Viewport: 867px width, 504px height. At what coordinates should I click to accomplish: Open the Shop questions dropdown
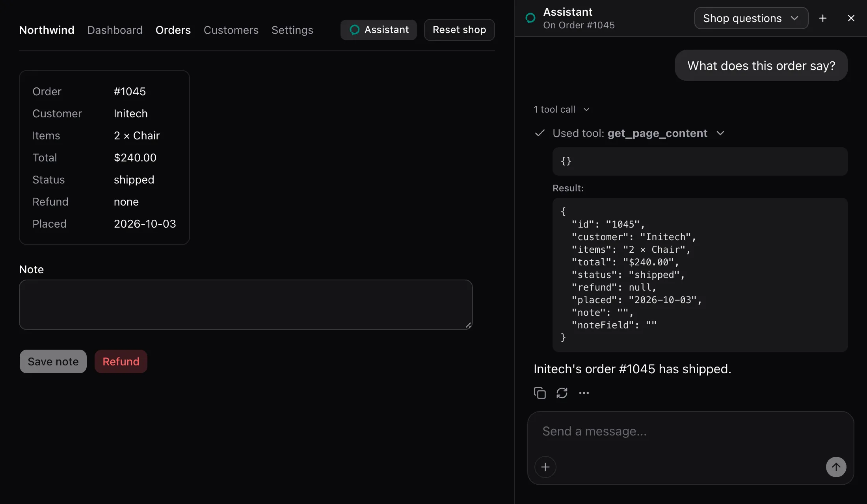(x=751, y=18)
